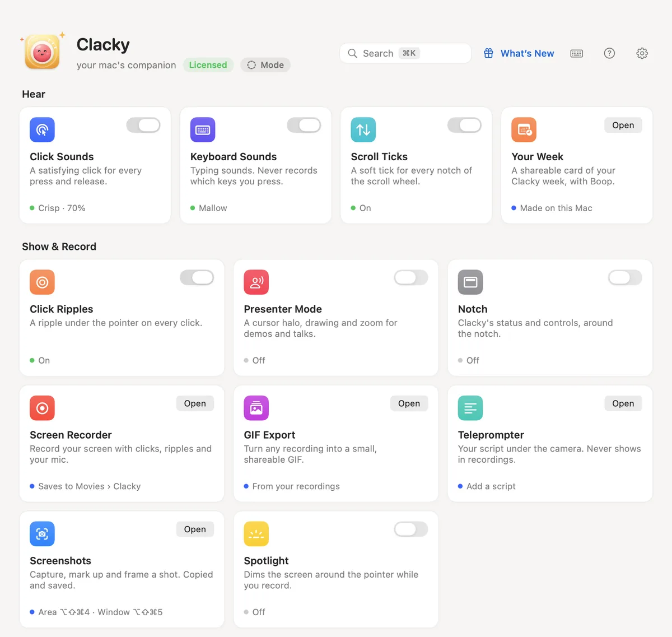672x637 pixels.
Task: Click the Screen Recorder red icon
Action: (x=42, y=408)
